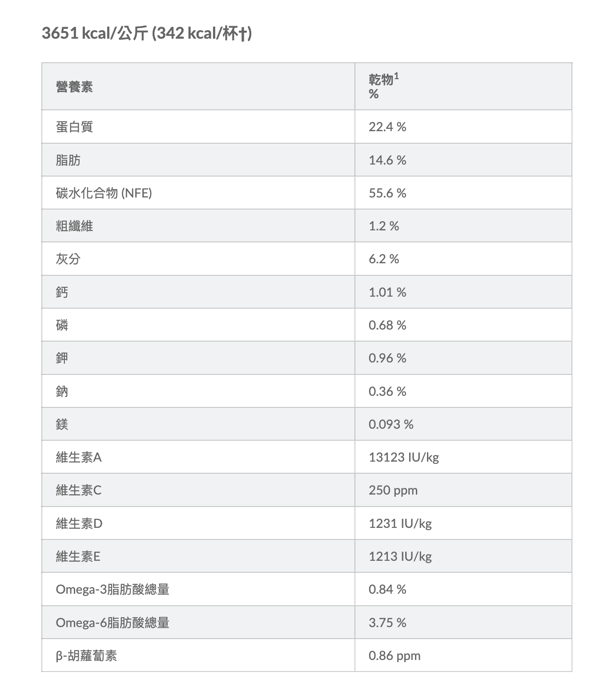Viewport: 612px width, 700px height.
Task: Click the 22.4 % protein value
Action: pos(387,127)
